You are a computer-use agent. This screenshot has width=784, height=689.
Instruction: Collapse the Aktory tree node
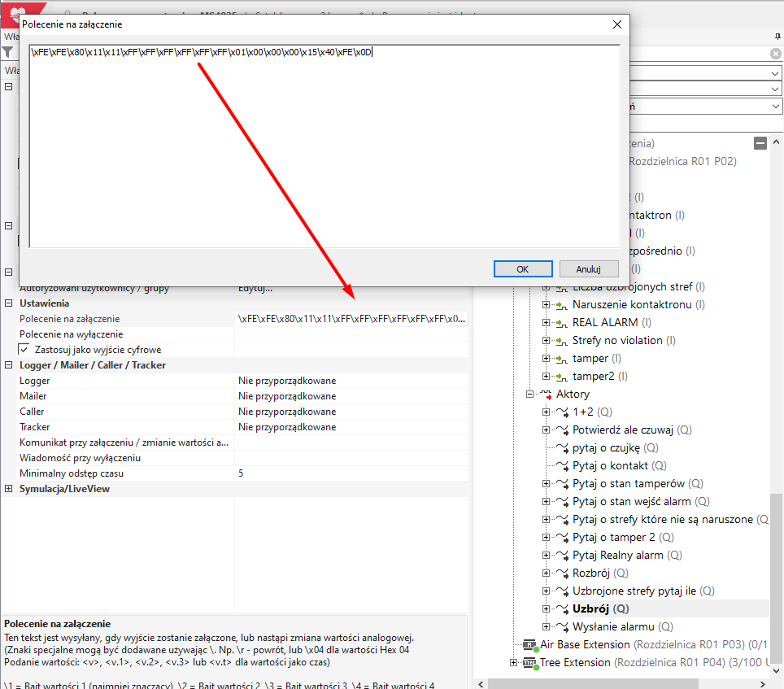(x=529, y=394)
